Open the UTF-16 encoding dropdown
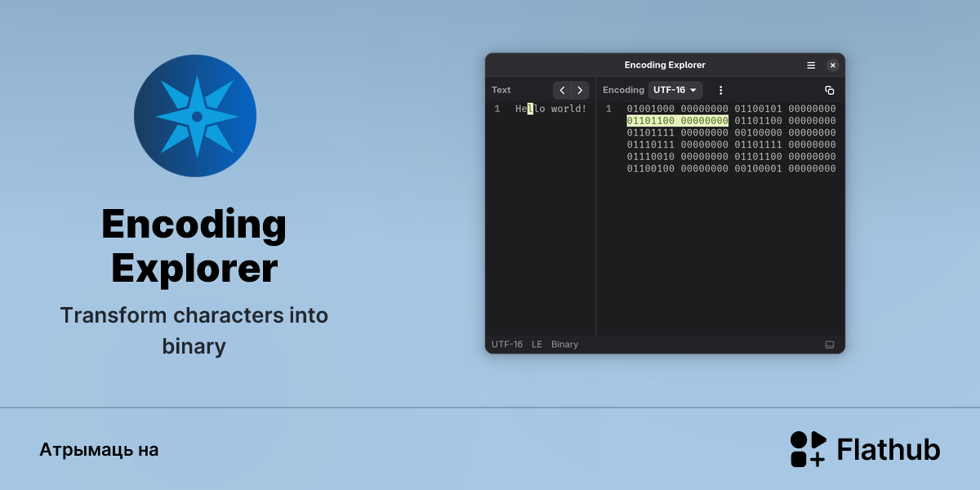 pyautogui.click(x=675, y=90)
